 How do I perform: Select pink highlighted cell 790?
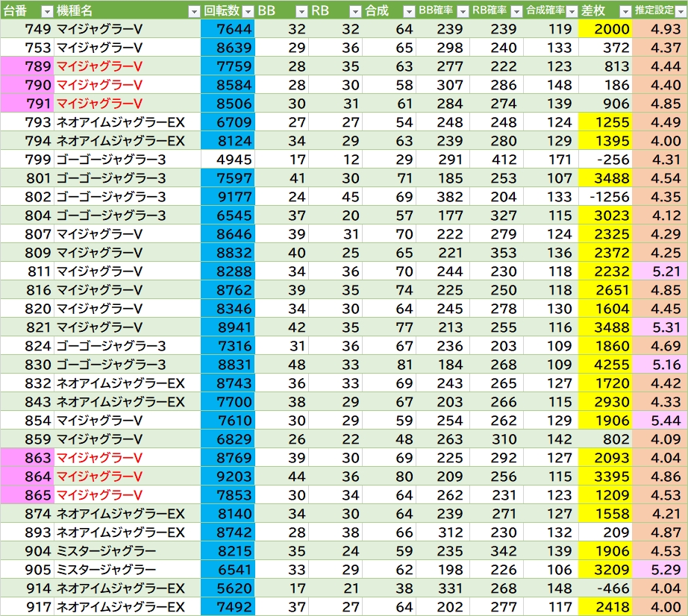coord(27,84)
